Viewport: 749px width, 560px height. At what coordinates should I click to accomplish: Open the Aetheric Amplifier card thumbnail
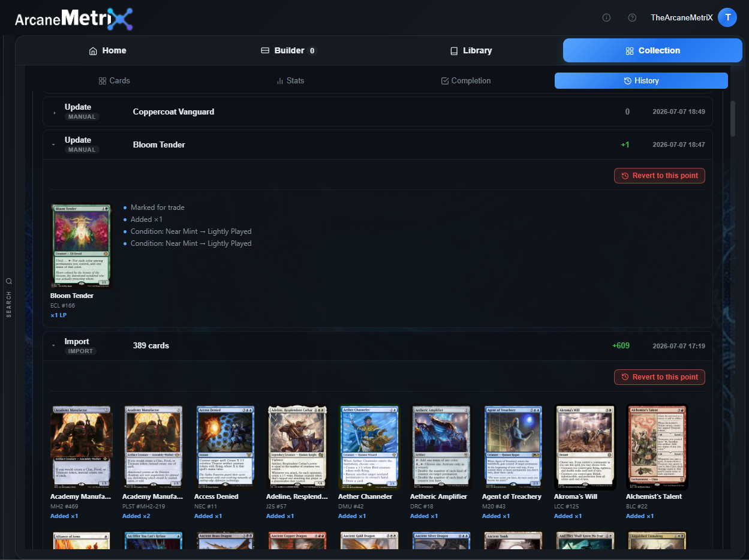coord(441,447)
